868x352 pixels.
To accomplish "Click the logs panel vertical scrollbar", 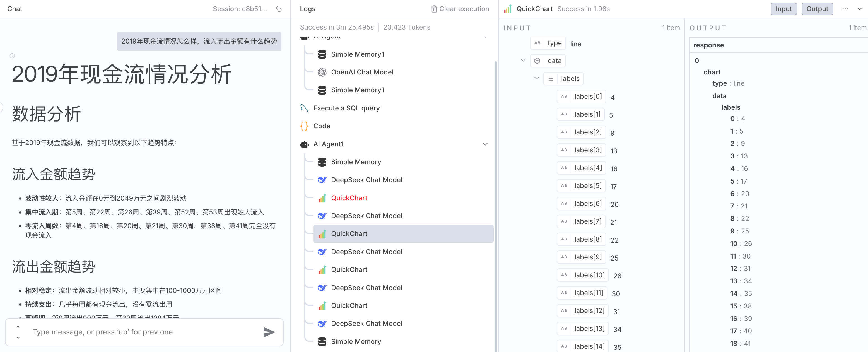I will click(x=495, y=202).
